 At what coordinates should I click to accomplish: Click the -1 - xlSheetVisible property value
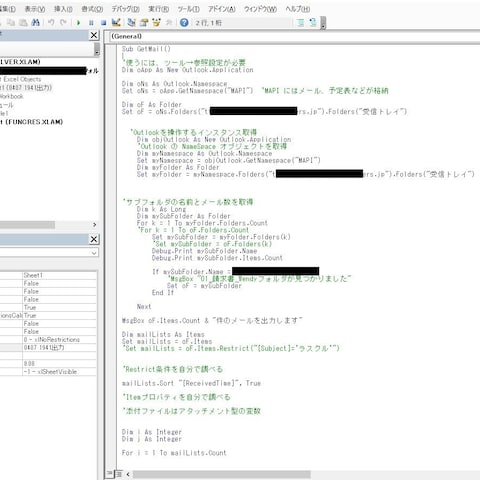60,371
